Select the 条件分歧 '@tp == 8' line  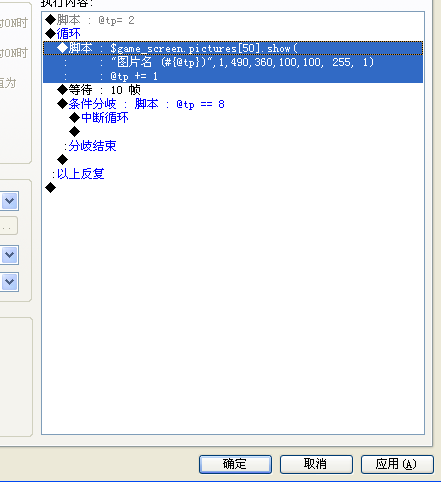click(x=233, y=104)
